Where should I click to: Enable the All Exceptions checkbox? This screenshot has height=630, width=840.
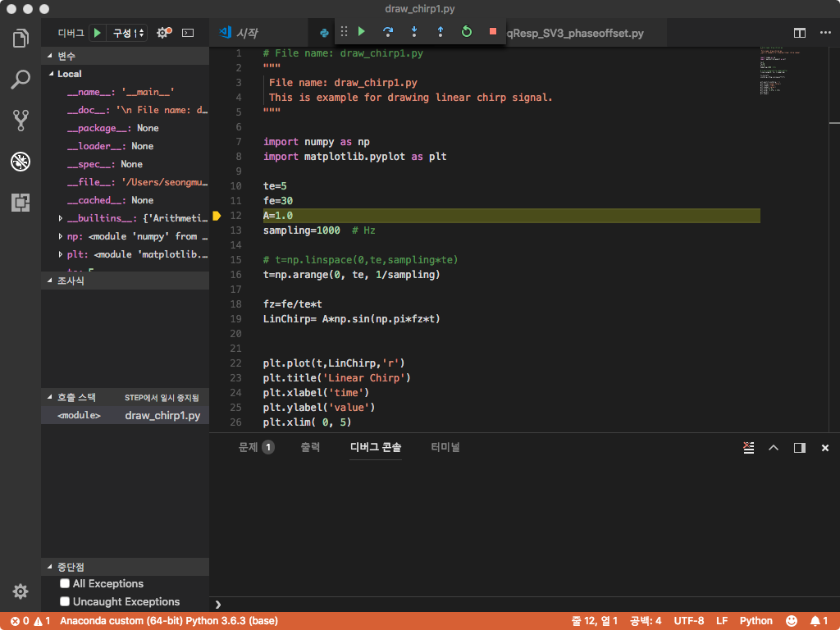65,584
